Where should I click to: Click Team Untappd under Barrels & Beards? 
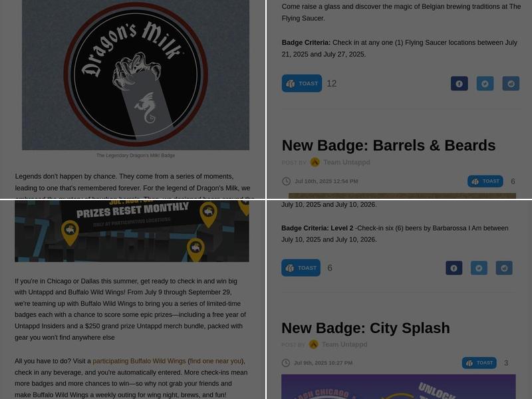346,162
